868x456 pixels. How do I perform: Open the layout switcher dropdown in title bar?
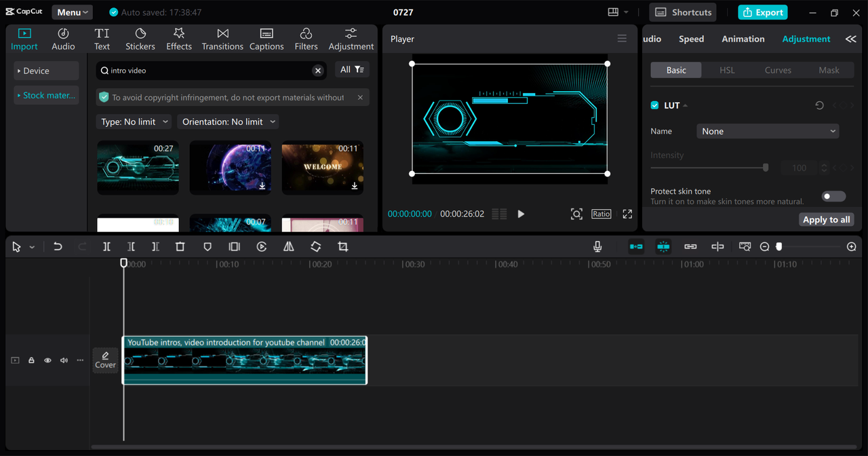pyautogui.click(x=618, y=12)
